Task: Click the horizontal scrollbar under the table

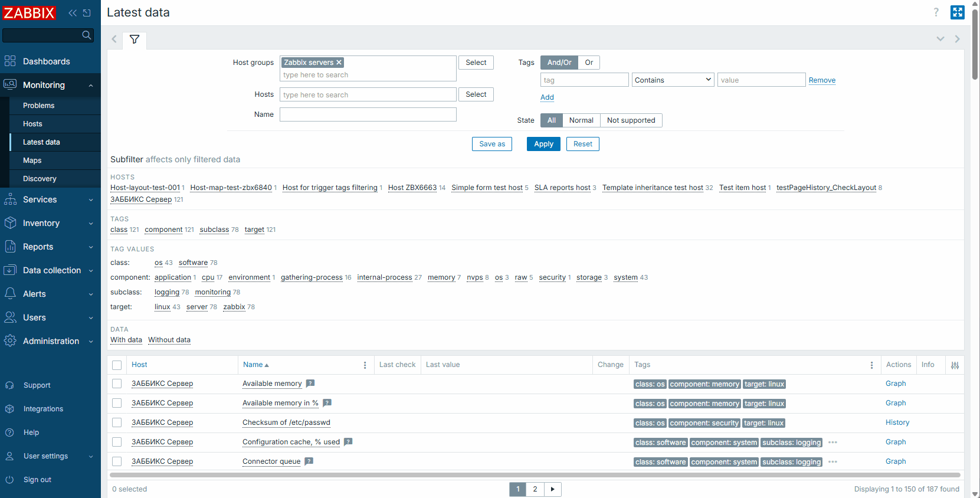Action: tap(535, 475)
